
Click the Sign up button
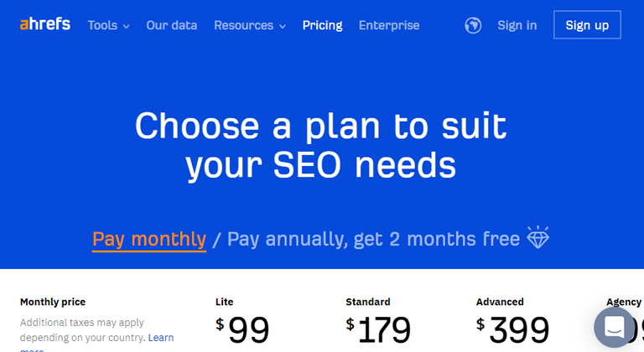587,25
